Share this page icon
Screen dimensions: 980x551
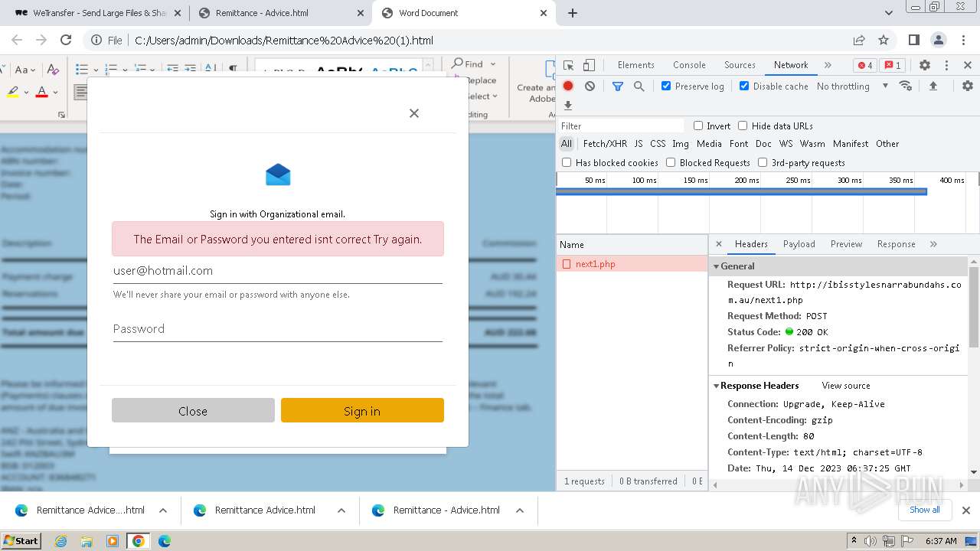click(859, 41)
